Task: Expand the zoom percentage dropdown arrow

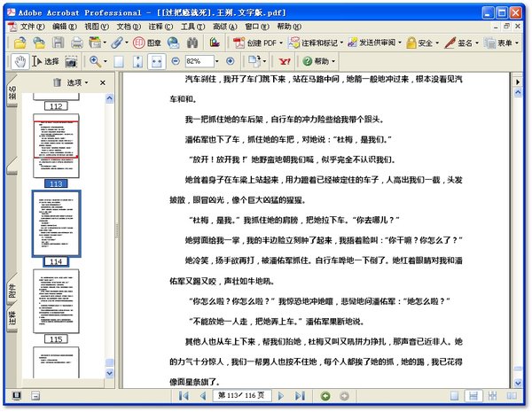Action: tap(217, 61)
